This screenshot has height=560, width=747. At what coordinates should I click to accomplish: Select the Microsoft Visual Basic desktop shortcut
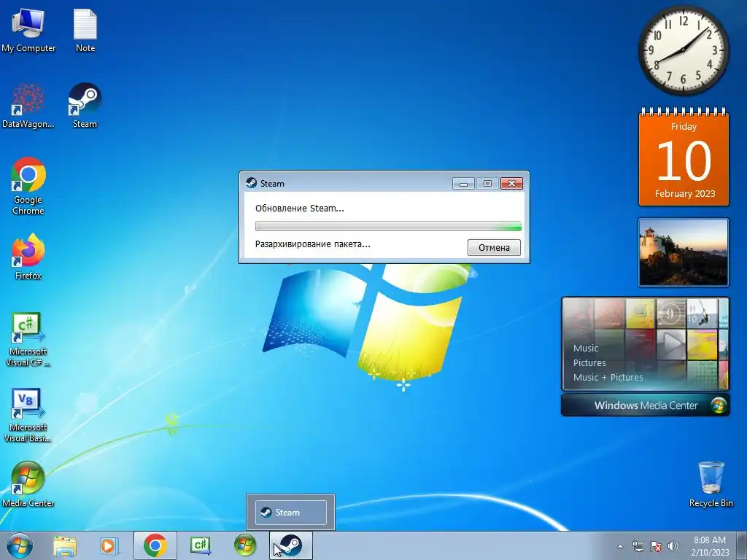click(x=28, y=415)
